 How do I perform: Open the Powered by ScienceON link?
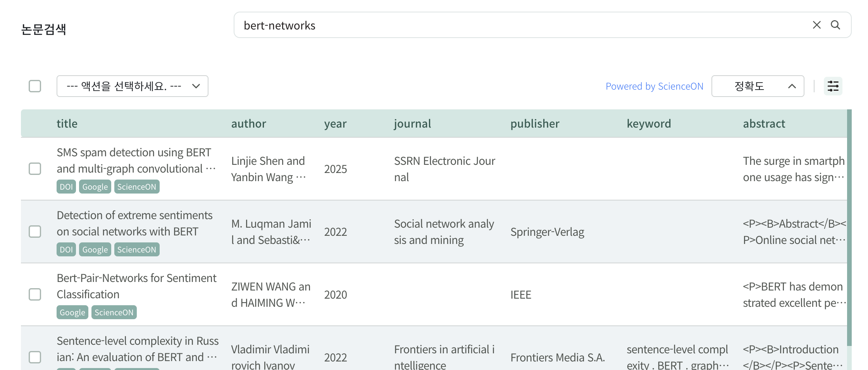[654, 86]
